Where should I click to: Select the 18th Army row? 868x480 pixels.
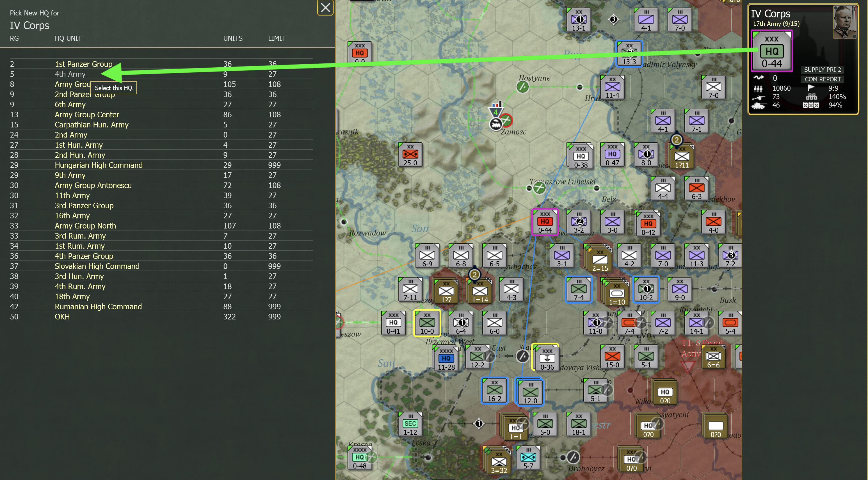[161, 296]
